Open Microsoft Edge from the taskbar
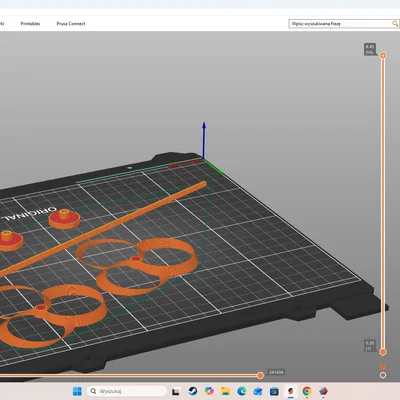Image resolution: width=400 pixels, height=400 pixels. pos(242,391)
